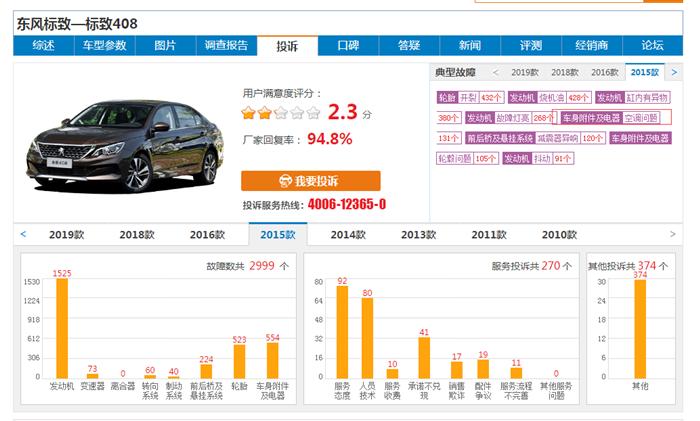The height and width of the screenshot is (421, 700).
Task: Click the fifth star in satisfaction rating
Action: (313, 113)
